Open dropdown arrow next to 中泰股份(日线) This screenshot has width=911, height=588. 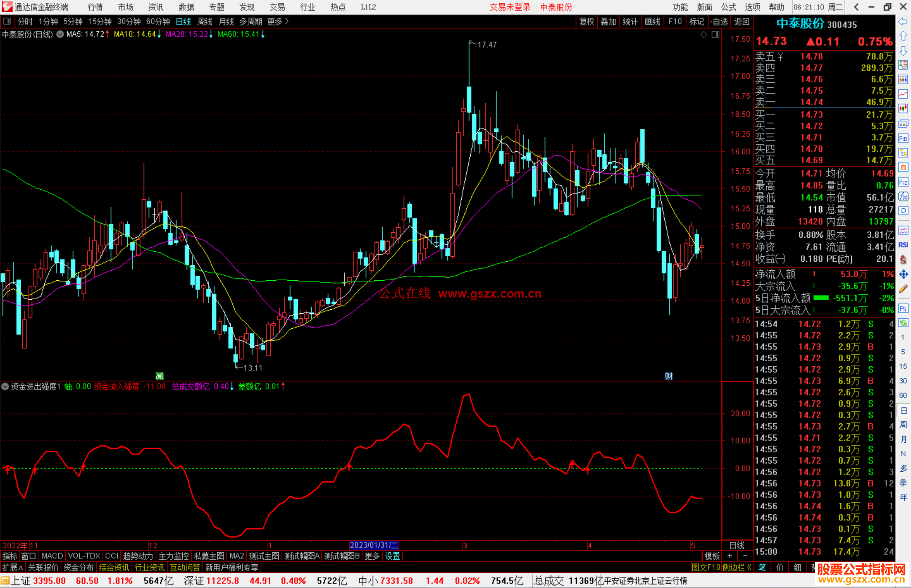pyautogui.click(x=60, y=34)
